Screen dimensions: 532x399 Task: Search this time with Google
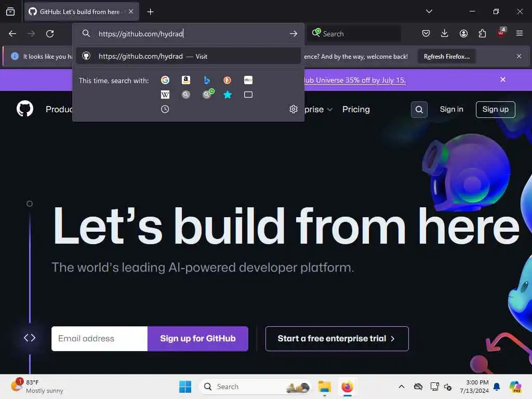(x=165, y=80)
